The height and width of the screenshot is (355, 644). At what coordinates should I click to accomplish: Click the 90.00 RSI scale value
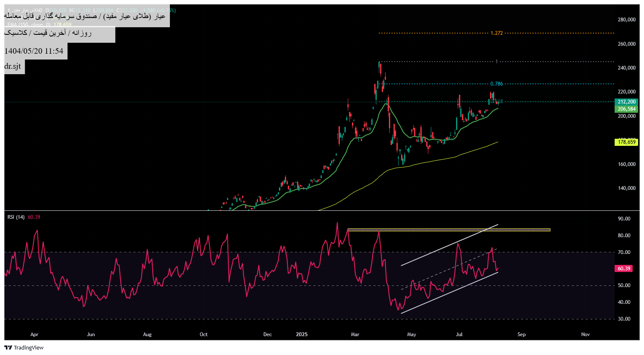(x=624, y=219)
